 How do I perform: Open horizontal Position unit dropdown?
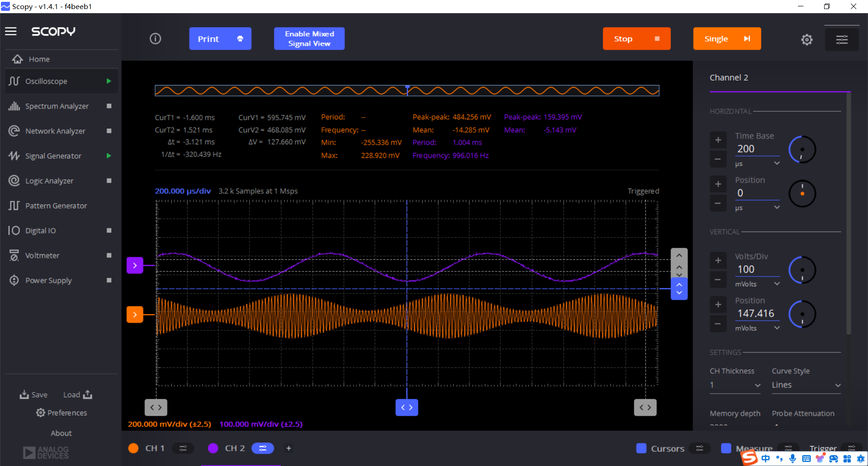pos(757,208)
